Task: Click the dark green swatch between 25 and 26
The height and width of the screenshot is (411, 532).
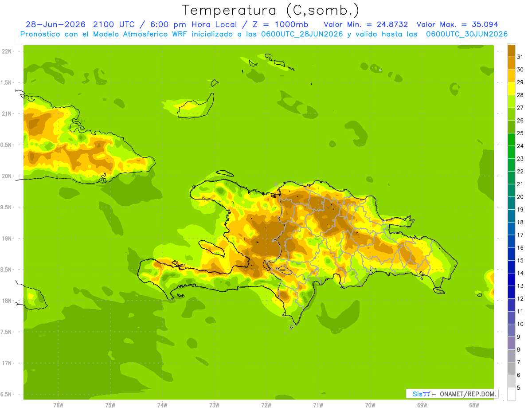Action: [x=511, y=127]
